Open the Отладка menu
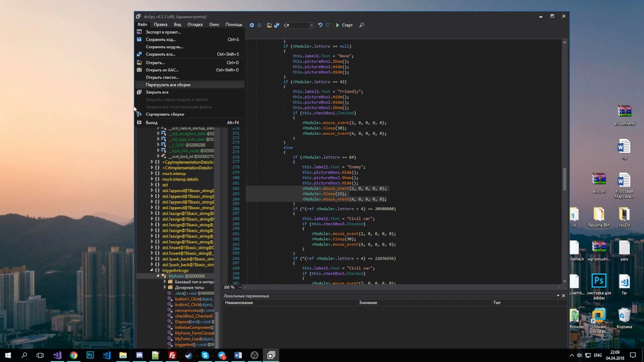This screenshot has height=362, width=644. pyautogui.click(x=195, y=25)
